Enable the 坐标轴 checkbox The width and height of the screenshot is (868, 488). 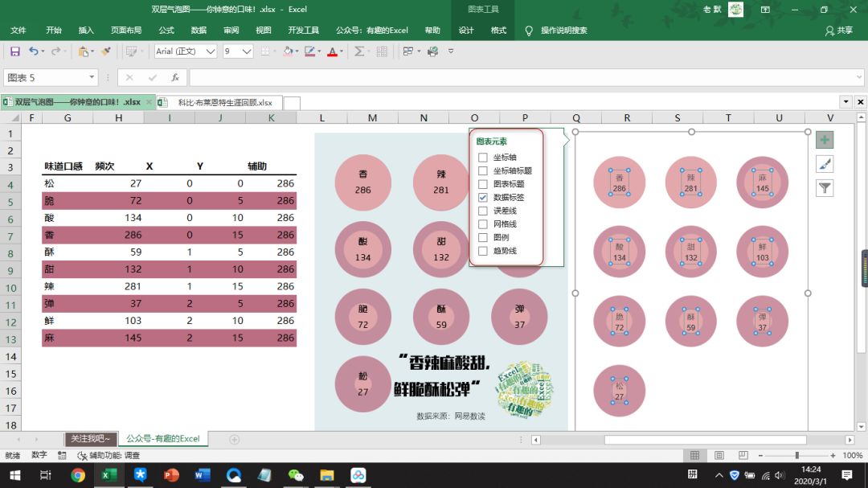coord(483,158)
